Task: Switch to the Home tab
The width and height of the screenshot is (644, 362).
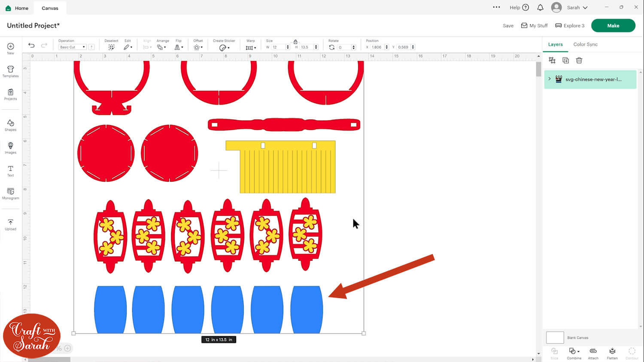Action: click(17, 8)
